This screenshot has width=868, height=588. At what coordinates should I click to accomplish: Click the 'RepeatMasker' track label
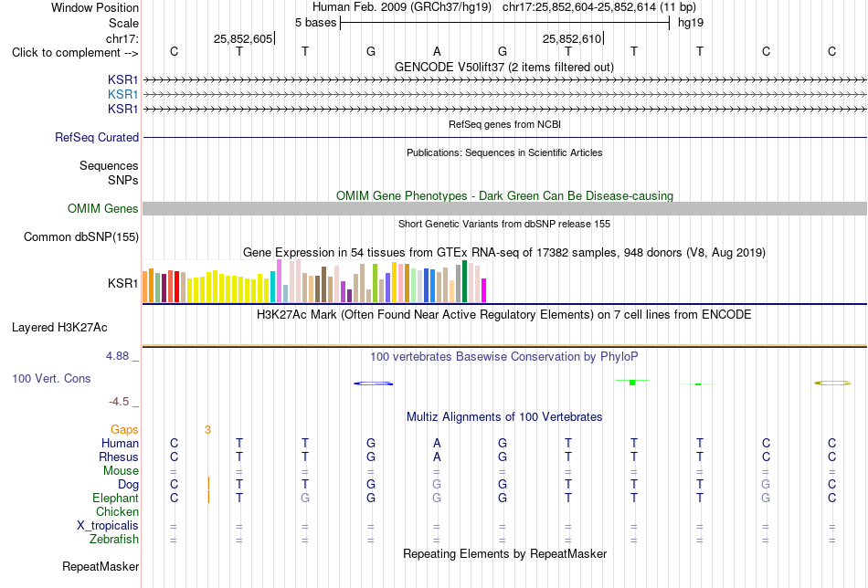pos(101,566)
